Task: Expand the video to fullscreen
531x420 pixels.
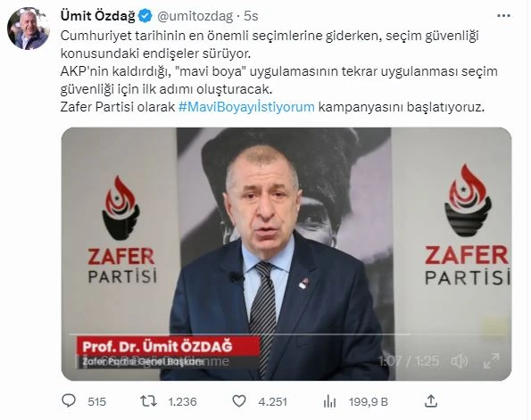Action: 491,361
